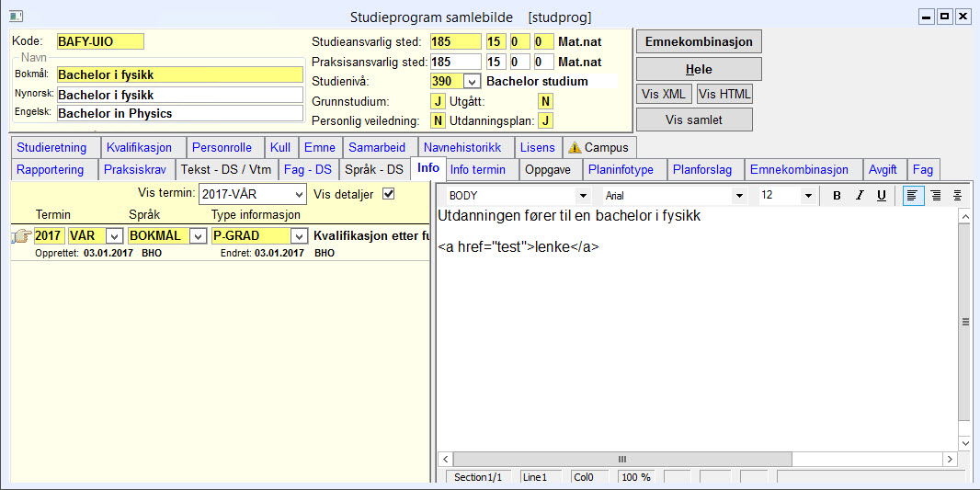This screenshot has height=490, width=980.
Task: Open the Rapportering tab
Action: [x=55, y=169]
